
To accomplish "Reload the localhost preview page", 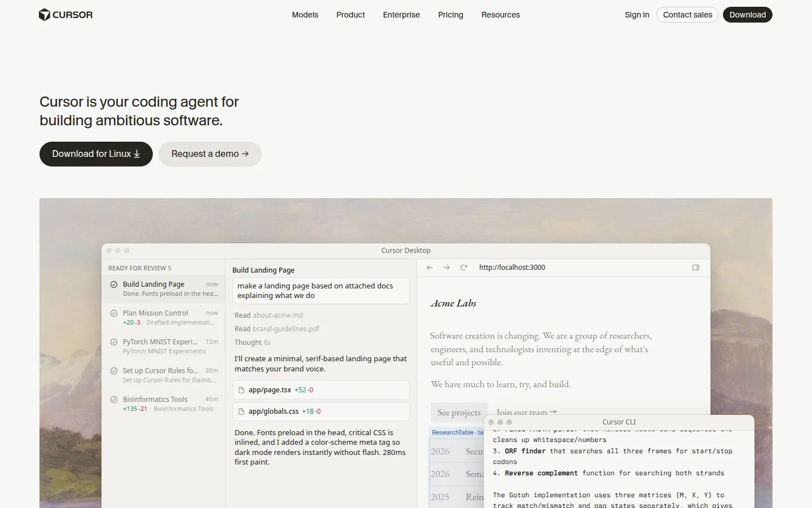I will pos(464,268).
